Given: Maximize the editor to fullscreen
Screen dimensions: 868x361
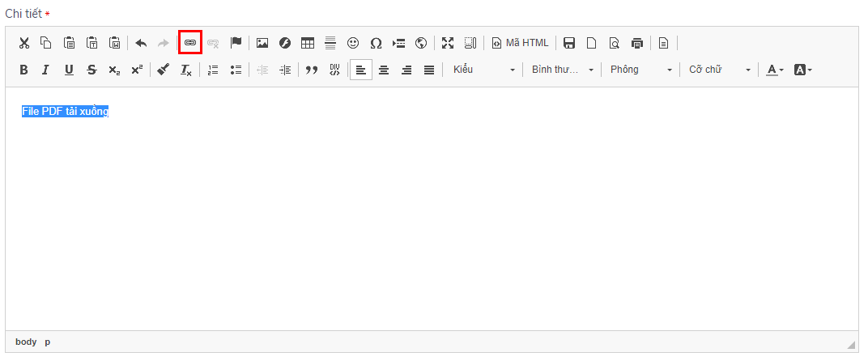Looking at the screenshot, I should (x=448, y=43).
